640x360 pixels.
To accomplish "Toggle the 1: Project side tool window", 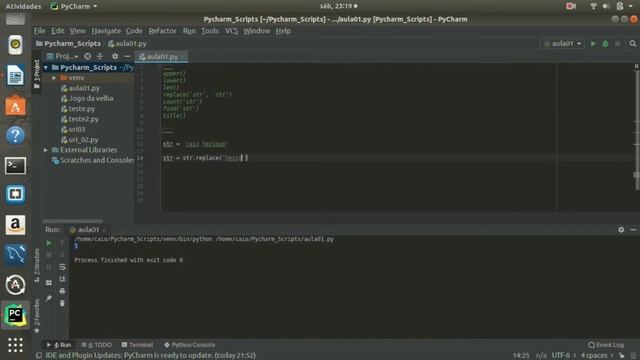I will click(x=37, y=73).
